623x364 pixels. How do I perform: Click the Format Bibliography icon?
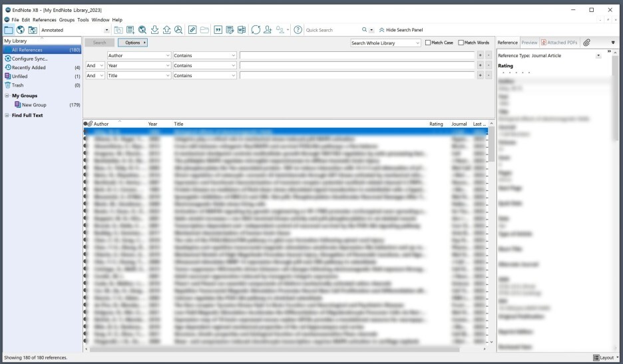[x=230, y=30]
